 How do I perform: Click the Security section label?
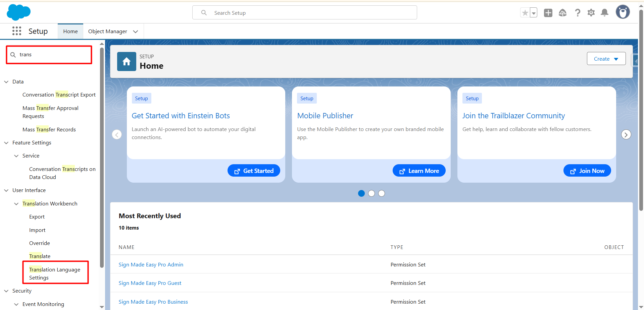[22, 291]
